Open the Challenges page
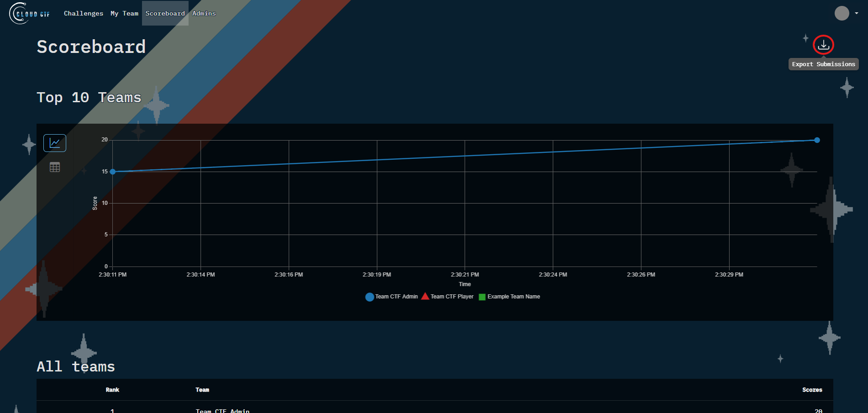Screen dimensions: 868x413 click(84, 13)
